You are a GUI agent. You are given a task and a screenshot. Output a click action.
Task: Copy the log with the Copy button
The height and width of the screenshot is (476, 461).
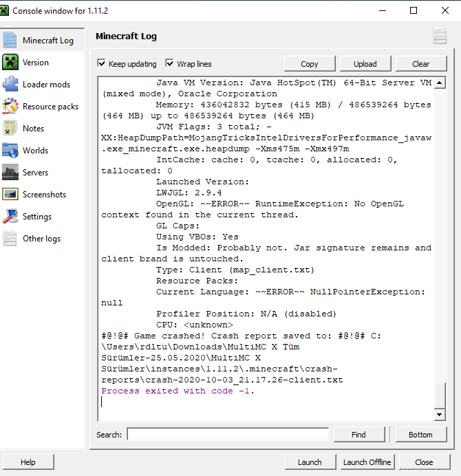pyautogui.click(x=310, y=64)
